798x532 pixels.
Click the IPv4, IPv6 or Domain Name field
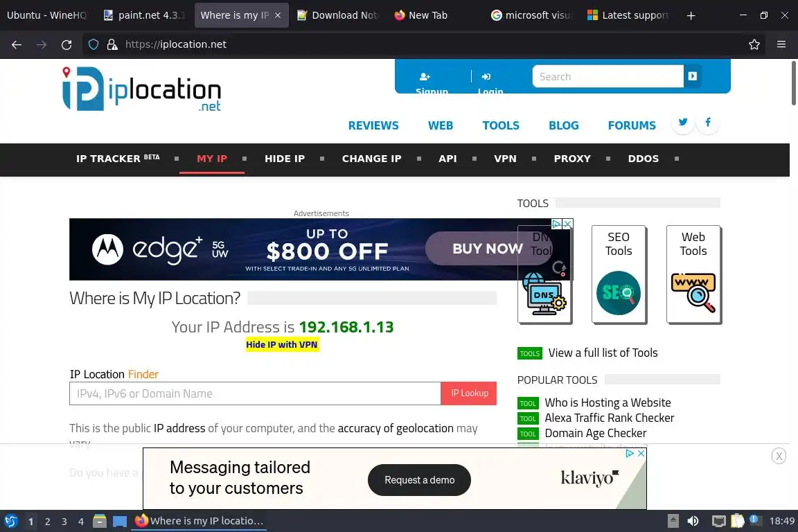(255, 393)
